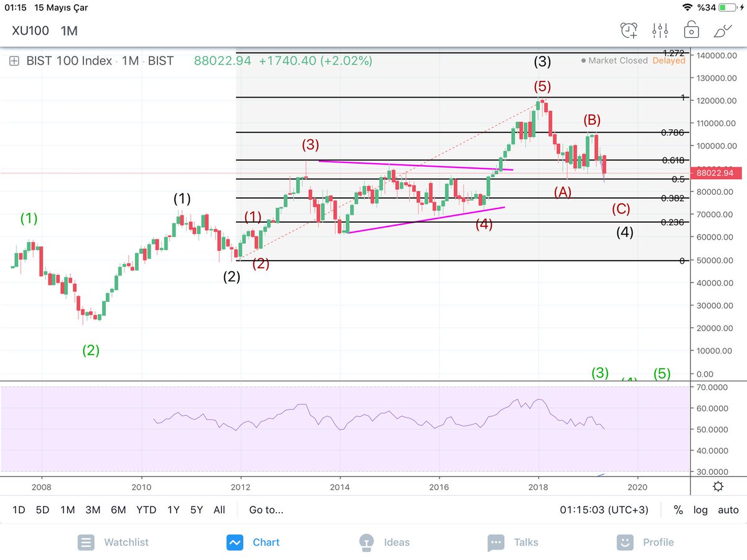This screenshot has width=747, height=560.
Task: Select the 6M time range
Action: pyautogui.click(x=118, y=510)
